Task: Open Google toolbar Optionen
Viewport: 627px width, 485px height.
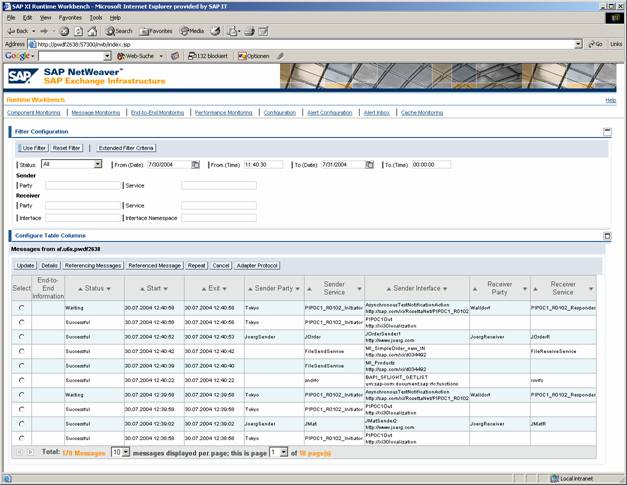Action: pyautogui.click(x=254, y=56)
